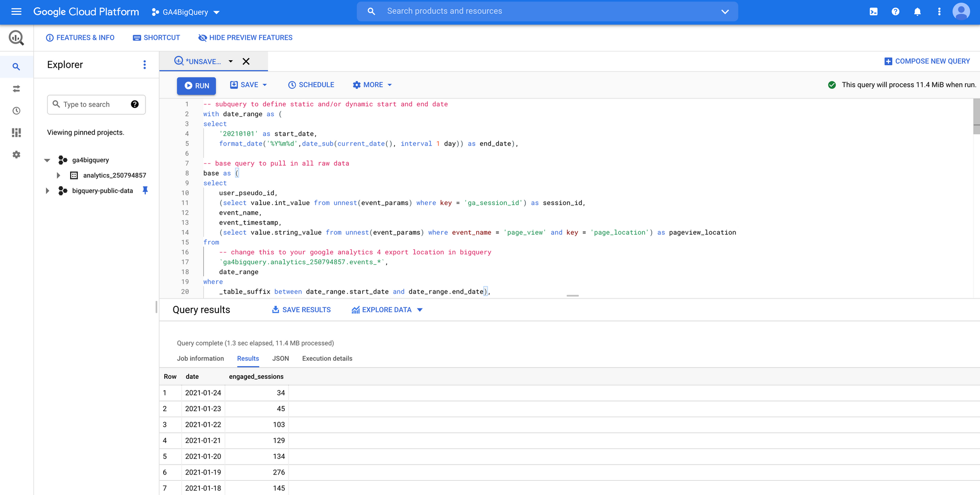Open SHORTCUT keyboard list
The height and width of the screenshot is (495, 980).
coord(156,38)
